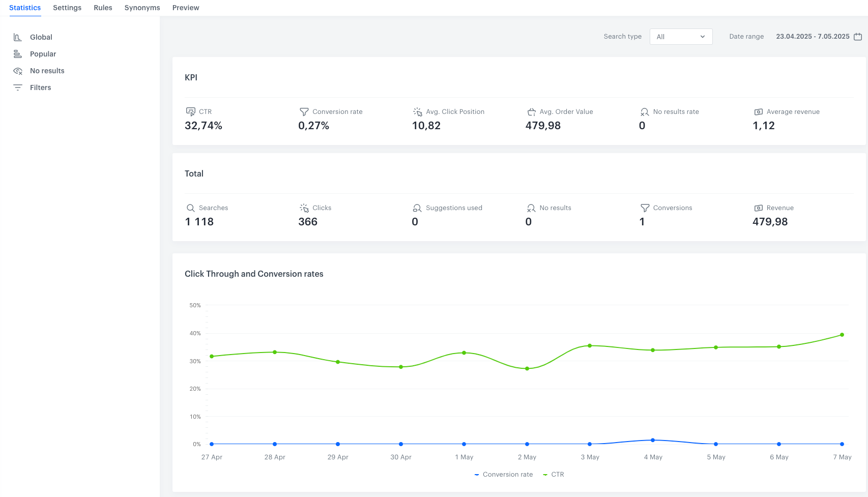This screenshot has width=868, height=497.
Task: Click the Avg. Order Value basket icon
Action: tap(531, 112)
